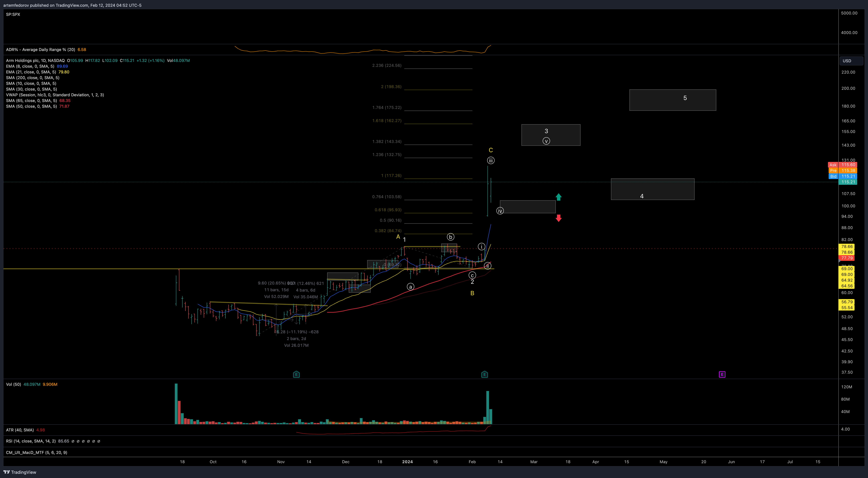Click the SP:SPX symbol label
The height and width of the screenshot is (478, 868).
[13, 14]
